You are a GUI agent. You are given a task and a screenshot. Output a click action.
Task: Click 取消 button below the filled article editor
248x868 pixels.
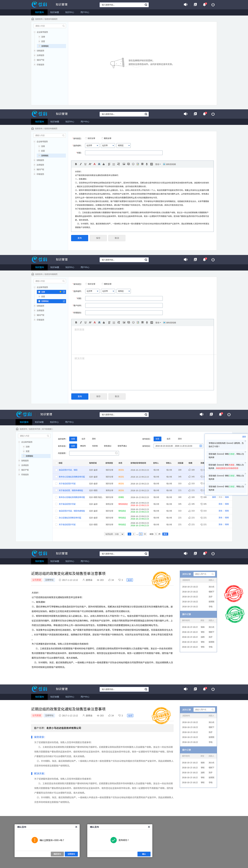pyautogui.click(x=117, y=238)
